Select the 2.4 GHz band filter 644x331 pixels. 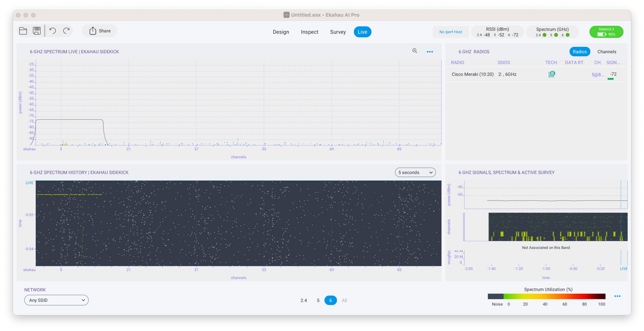(x=303, y=301)
